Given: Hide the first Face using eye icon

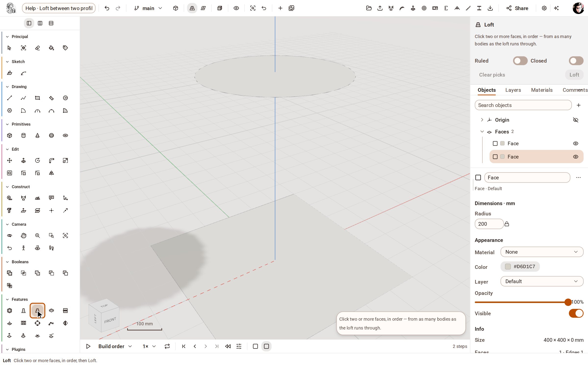Looking at the screenshot, I should pos(576,144).
